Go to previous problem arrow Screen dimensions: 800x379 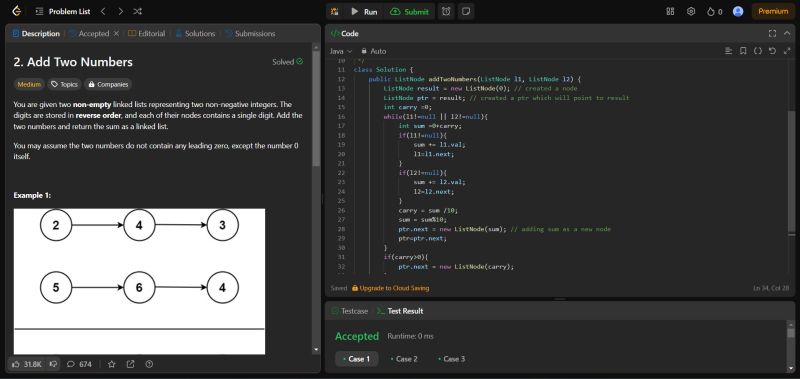coord(104,11)
